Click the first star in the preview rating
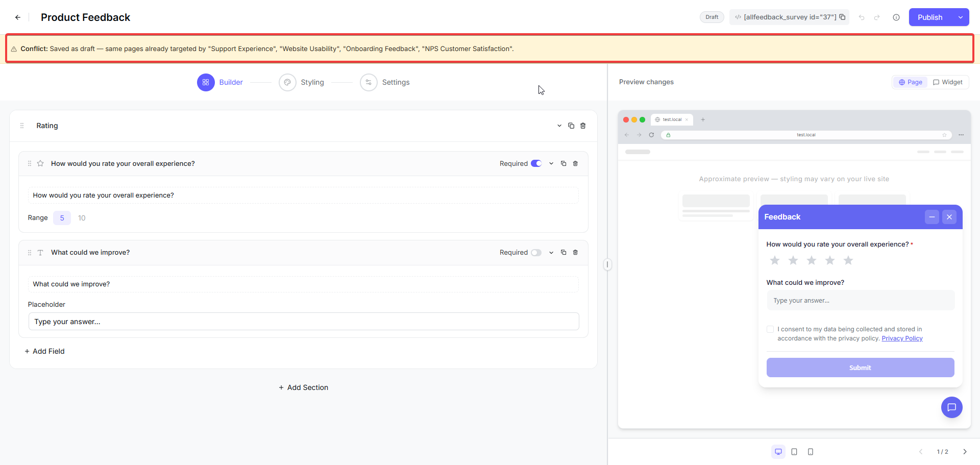 pos(775,260)
